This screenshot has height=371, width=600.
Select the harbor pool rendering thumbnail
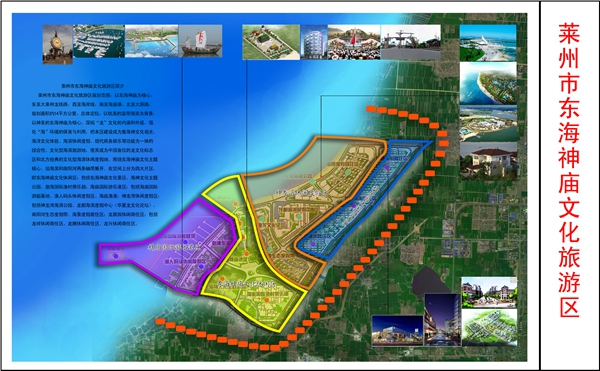point(152,41)
